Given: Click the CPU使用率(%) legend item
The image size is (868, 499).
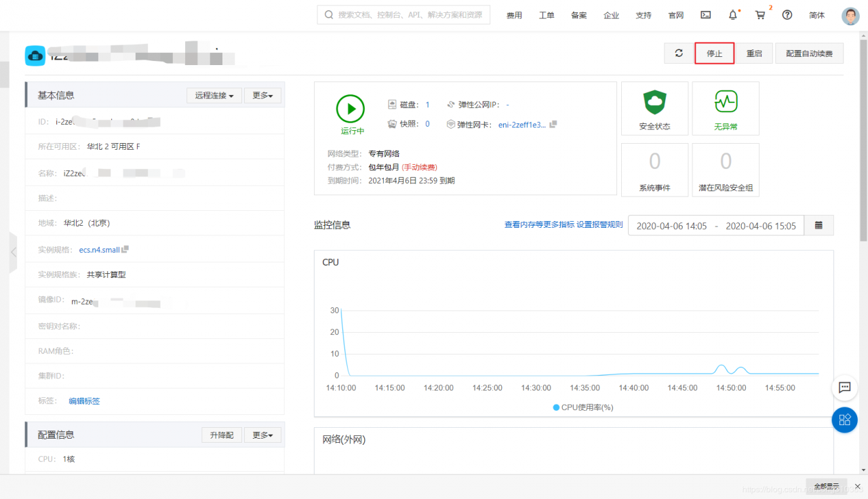Looking at the screenshot, I should [583, 407].
